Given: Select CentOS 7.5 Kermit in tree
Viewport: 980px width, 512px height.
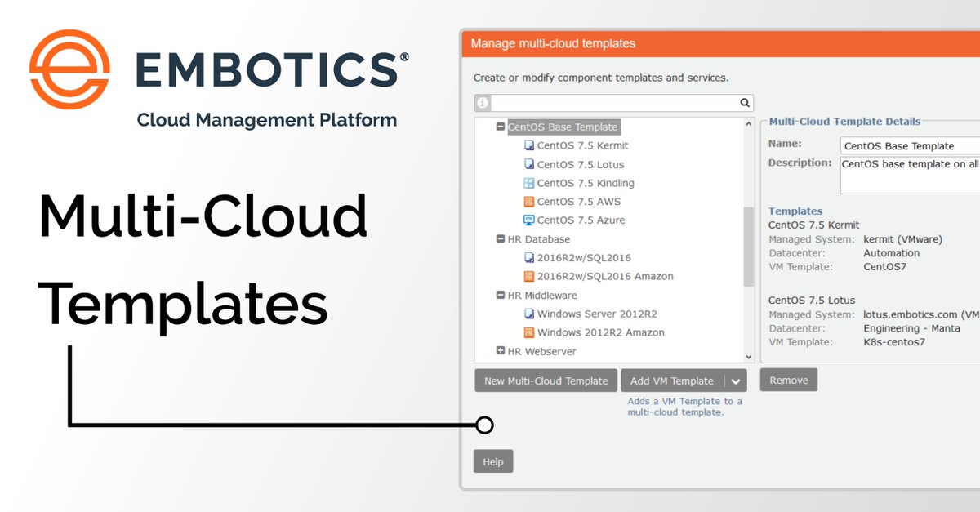Looking at the screenshot, I should pyautogui.click(x=582, y=145).
